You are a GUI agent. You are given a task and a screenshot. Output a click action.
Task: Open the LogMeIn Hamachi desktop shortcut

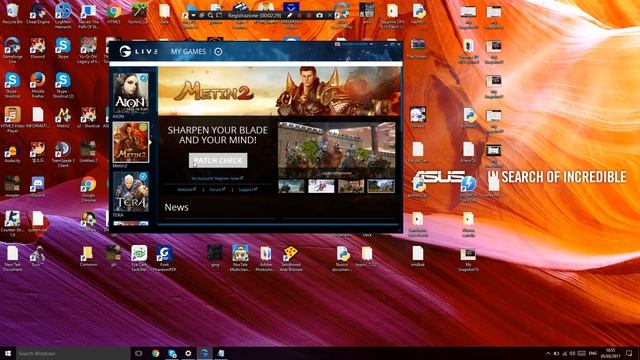[x=63, y=16]
